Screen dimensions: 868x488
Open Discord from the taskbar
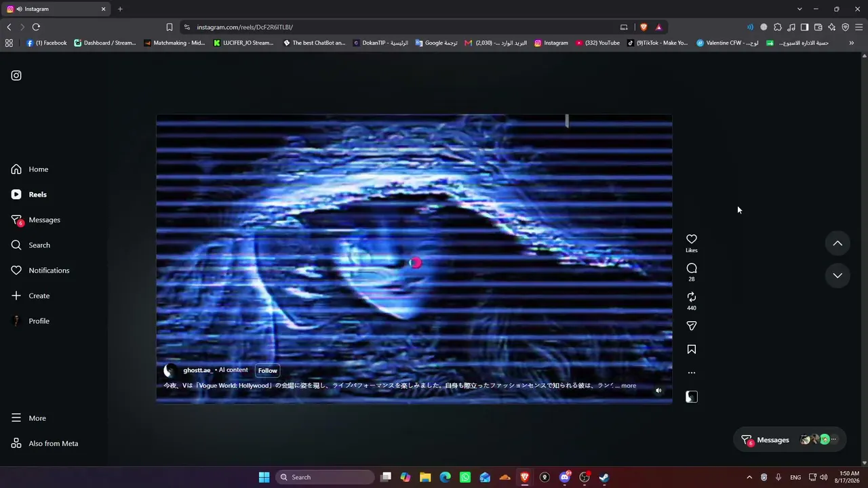tap(564, 477)
